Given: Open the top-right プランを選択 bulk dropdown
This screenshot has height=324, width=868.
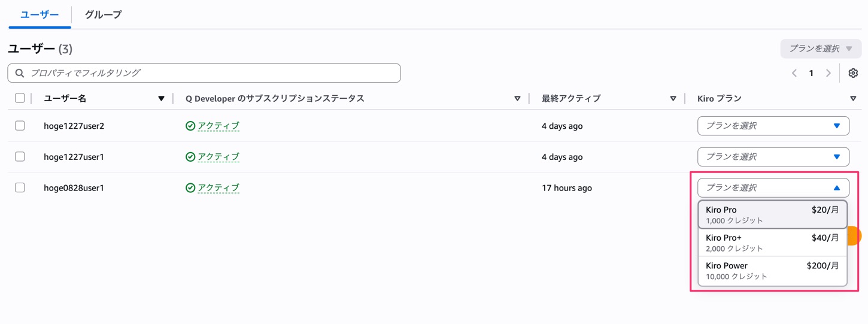Looking at the screenshot, I should click(x=820, y=49).
